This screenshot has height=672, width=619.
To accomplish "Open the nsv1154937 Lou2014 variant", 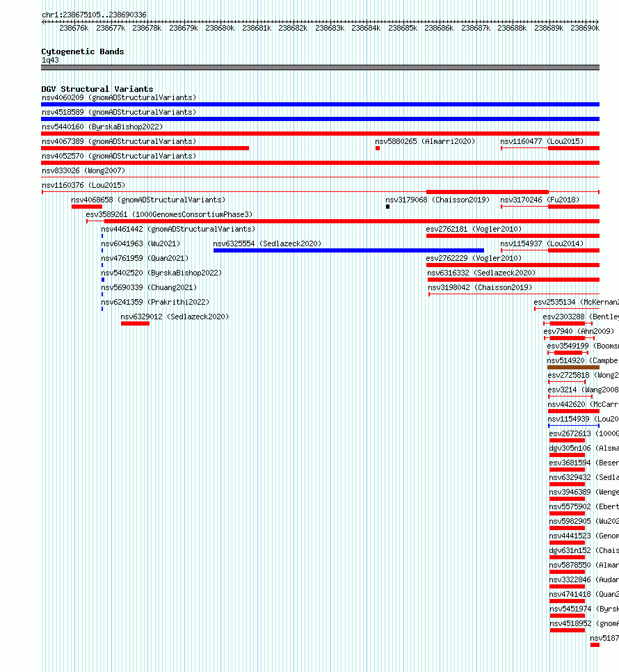I will (x=550, y=250).
